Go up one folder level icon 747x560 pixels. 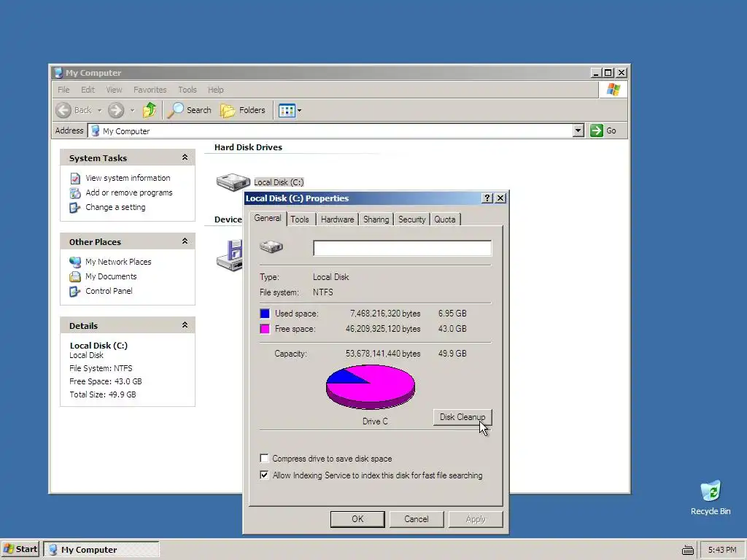click(x=150, y=110)
